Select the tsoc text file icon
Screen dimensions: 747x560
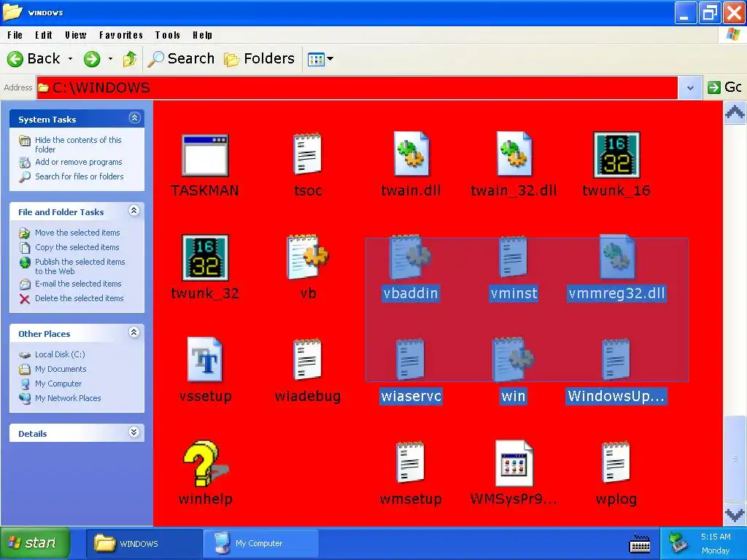308,154
